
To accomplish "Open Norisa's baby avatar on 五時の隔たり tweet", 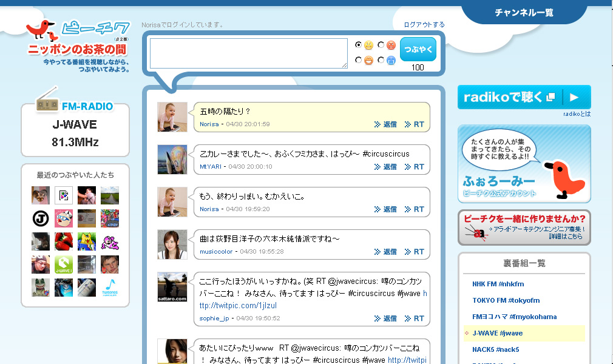I will pyautogui.click(x=172, y=117).
